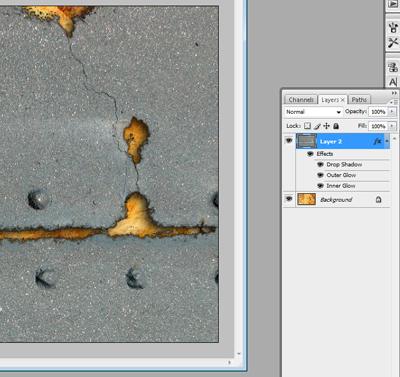
Task: Hide the Background layer
Action: coord(289,199)
